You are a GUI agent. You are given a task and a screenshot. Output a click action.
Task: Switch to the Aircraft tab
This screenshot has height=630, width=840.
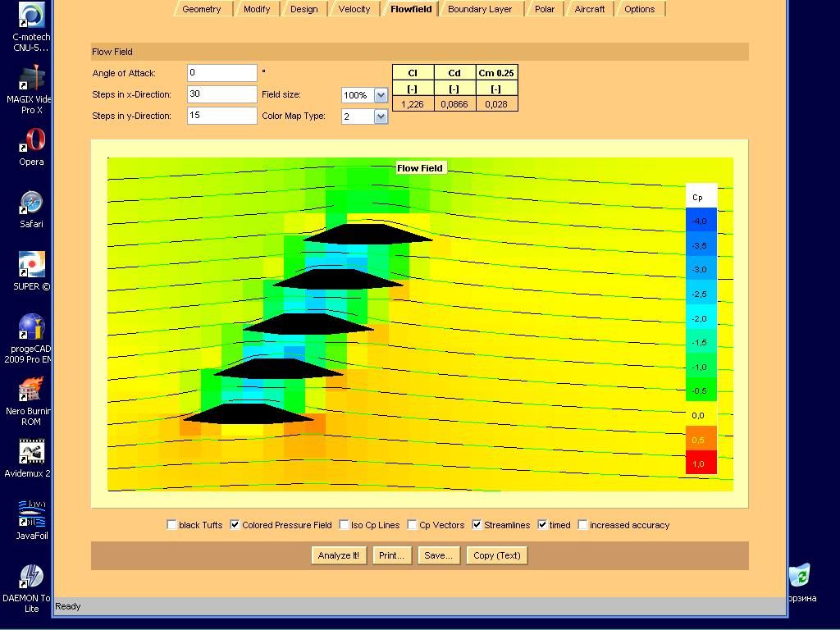tap(589, 9)
